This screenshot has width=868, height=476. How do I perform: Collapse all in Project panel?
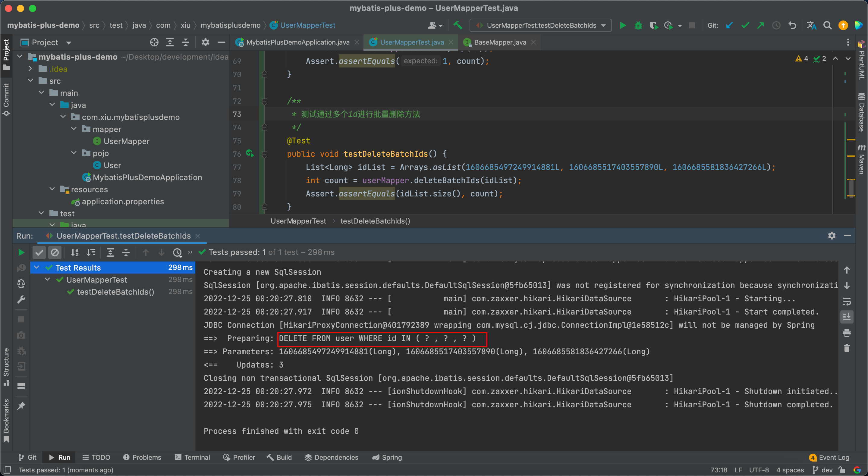[x=185, y=42]
